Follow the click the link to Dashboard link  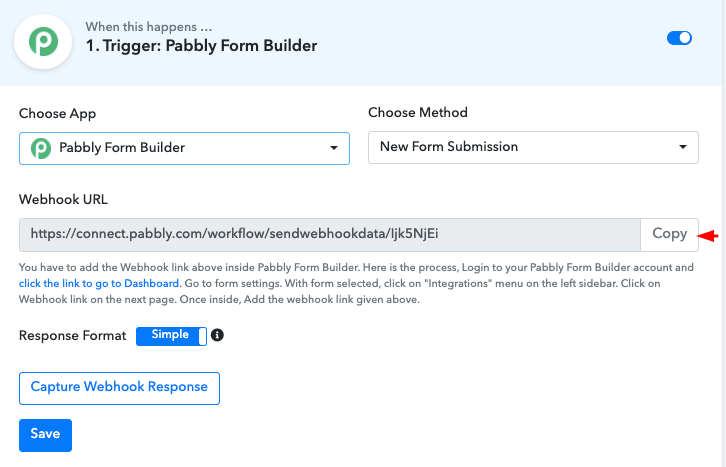click(99, 283)
